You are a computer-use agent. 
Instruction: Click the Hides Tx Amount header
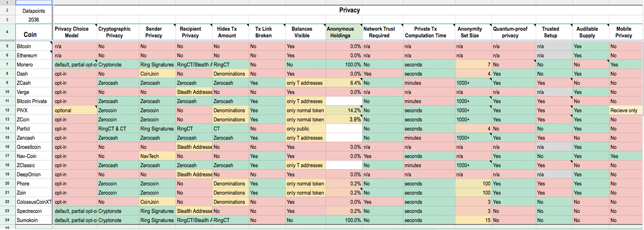pyautogui.click(x=230, y=32)
